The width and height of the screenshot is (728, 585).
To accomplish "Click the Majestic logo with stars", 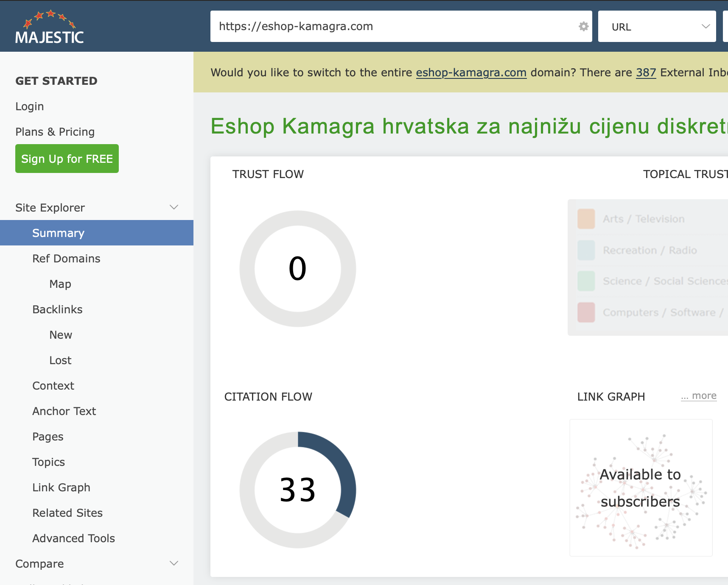I will click(49, 27).
